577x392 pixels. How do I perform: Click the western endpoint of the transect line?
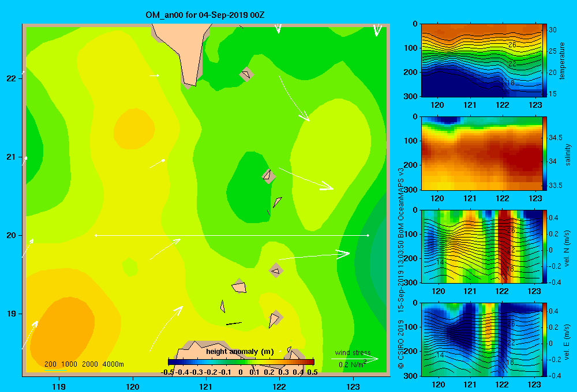[96, 235]
